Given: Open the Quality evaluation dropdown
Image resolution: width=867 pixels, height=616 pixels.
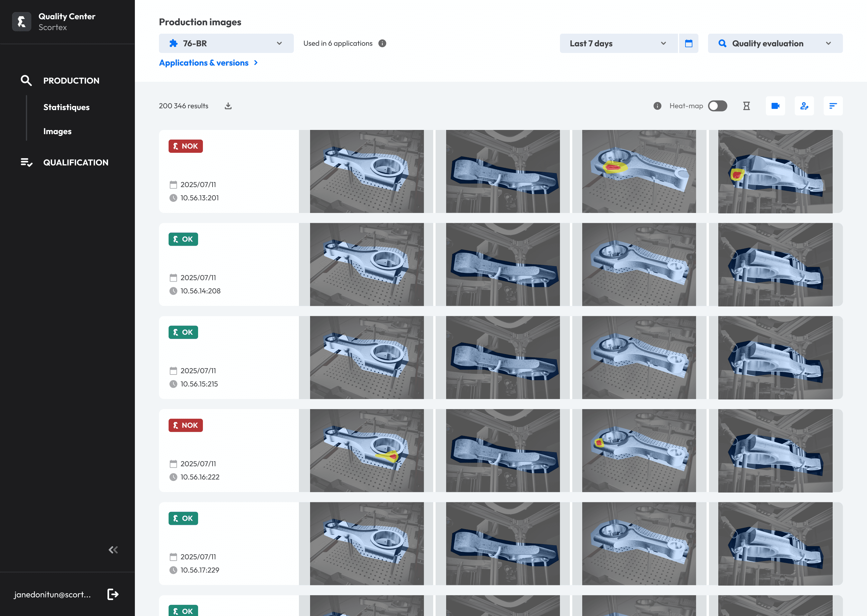Looking at the screenshot, I should 775,43.
